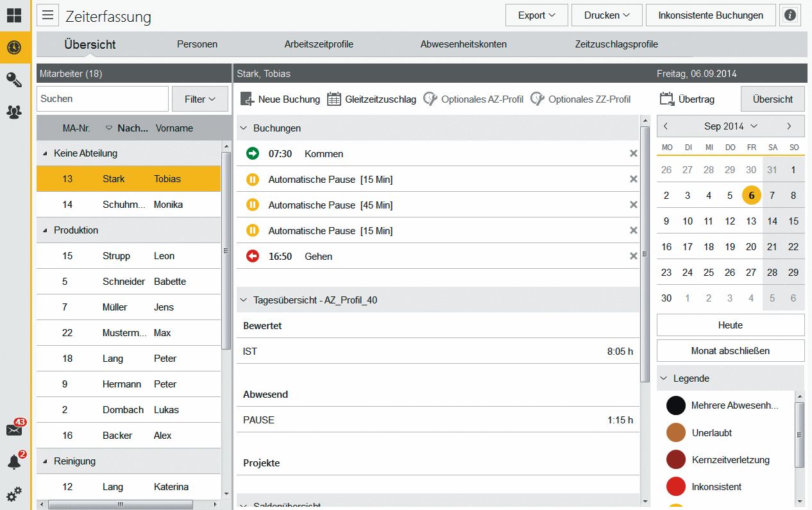This screenshot has height=510, width=812.
Task: Select employee Lang Katerina row
Action: tap(129, 487)
